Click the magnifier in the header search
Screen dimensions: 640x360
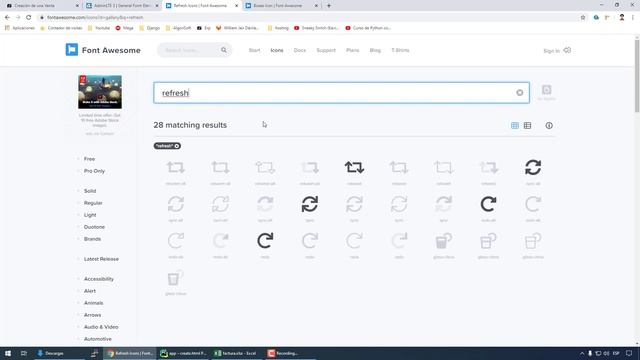click(224, 50)
